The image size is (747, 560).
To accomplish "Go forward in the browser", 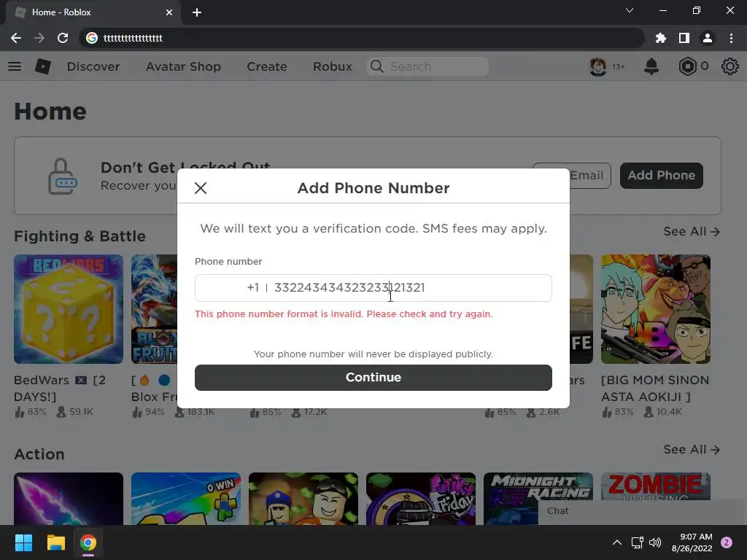I will coord(39,38).
